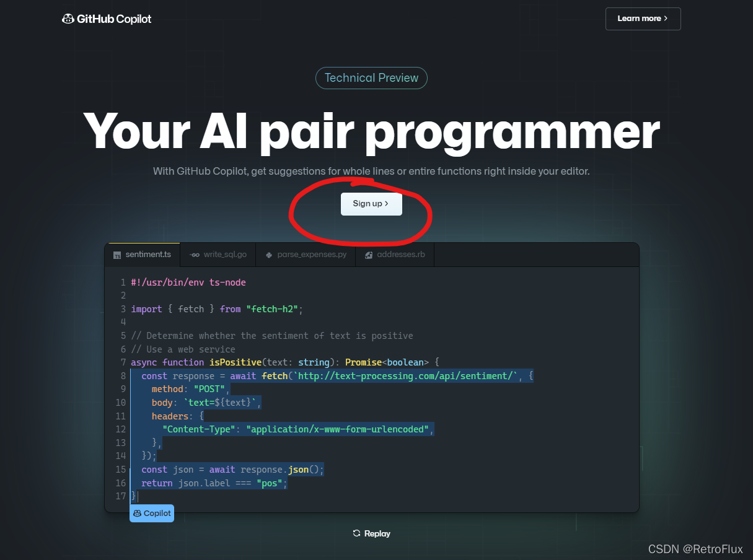Click the "headers: {" line
The height and width of the screenshot is (560, 753).
pos(178,416)
